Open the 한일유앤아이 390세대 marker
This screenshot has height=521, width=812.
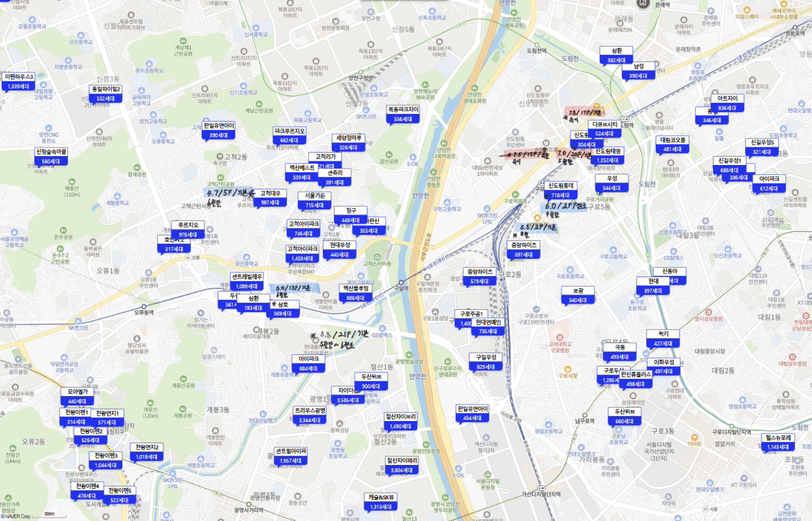[219, 130]
